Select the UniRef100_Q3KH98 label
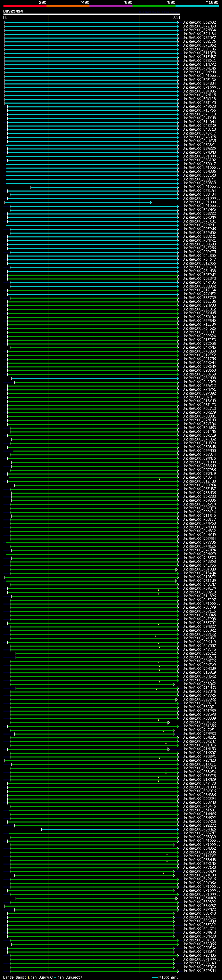222x980 pixels. click(x=199, y=378)
